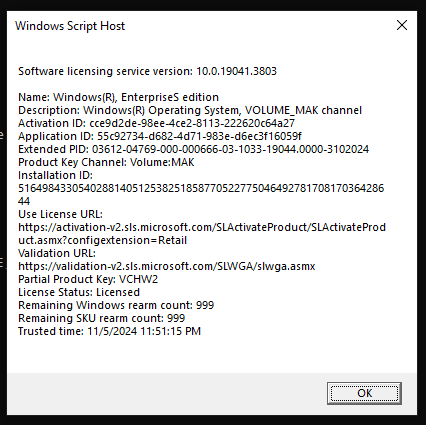Viewport: 426px width, 425px height.
Task: Click the Extended PID line
Action: [193, 149]
